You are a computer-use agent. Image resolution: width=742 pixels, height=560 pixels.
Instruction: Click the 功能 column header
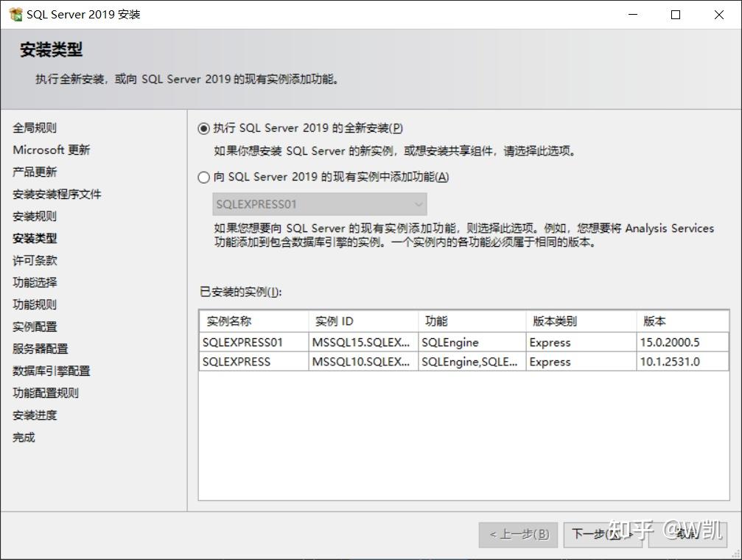[472, 321]
